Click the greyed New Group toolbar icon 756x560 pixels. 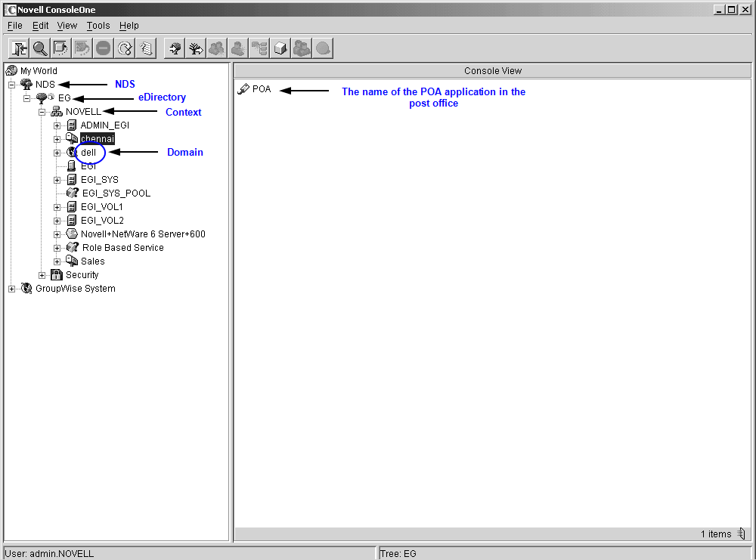pyautogui.click(x=217, y=48)
